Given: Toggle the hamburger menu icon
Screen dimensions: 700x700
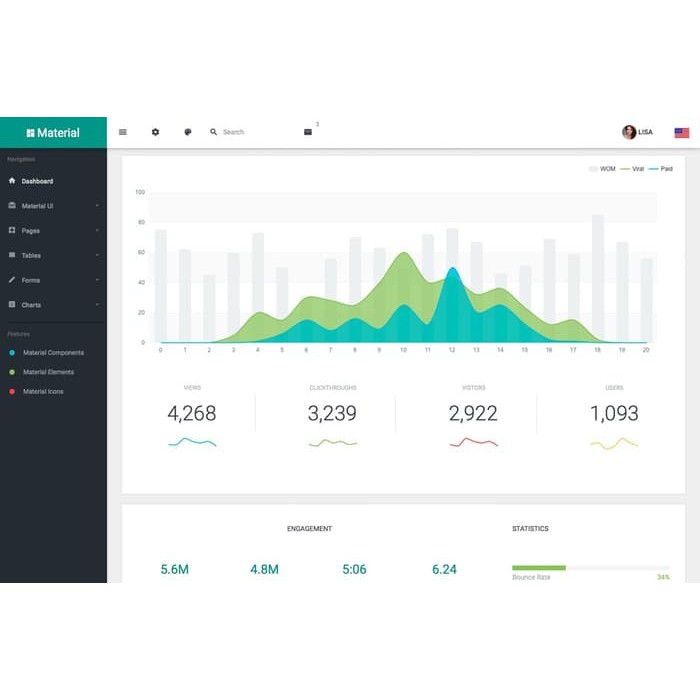Looking at the screenshot, I should click(x=123, y=132).
